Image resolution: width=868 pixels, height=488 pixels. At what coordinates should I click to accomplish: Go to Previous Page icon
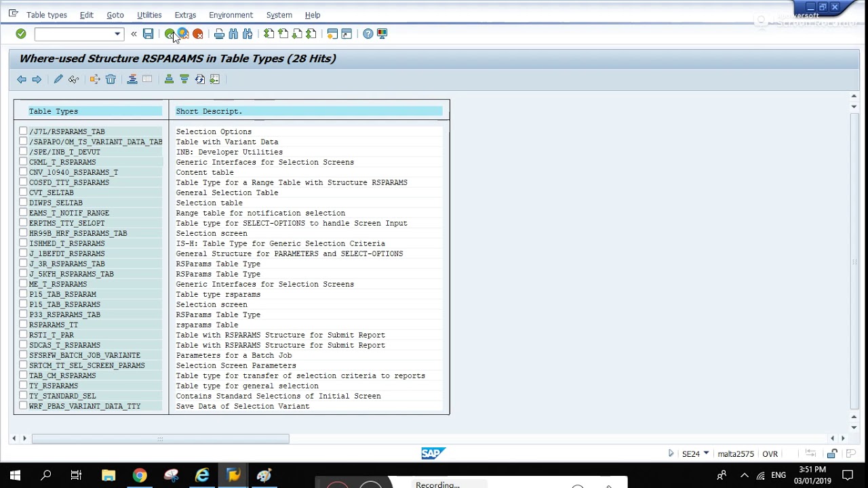[283, 34]
